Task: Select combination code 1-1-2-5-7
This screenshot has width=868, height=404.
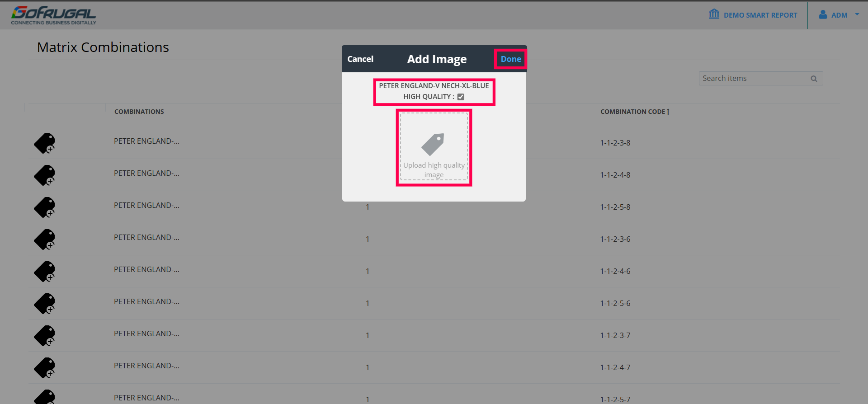Action: pyautogui.click(x=615, y=399)
